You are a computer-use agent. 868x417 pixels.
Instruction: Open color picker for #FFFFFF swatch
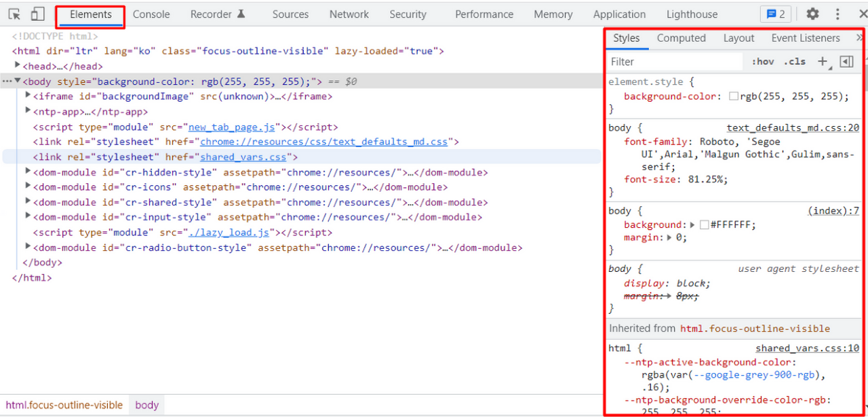[x=704, y=224]
